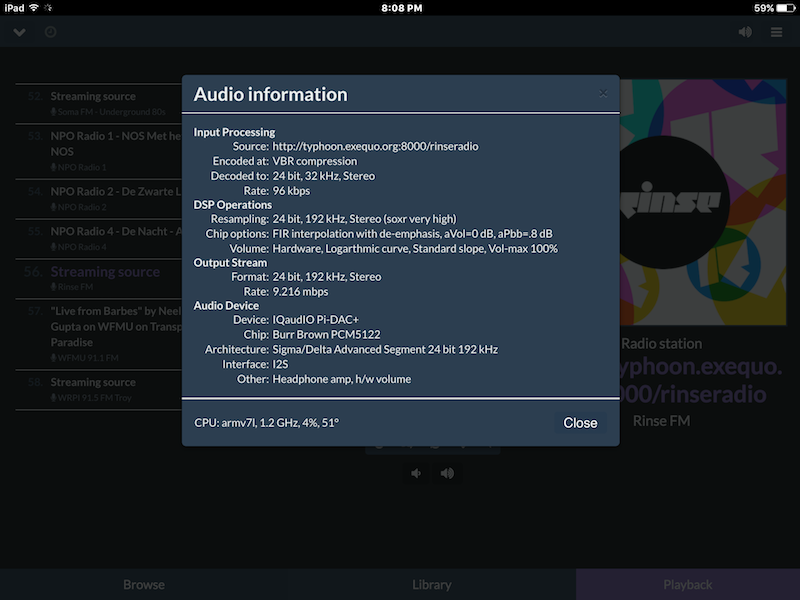Screen dimensions: 800x600
Task: Open the hamburger menu in the top right
Action: click(x=777, y=32)
